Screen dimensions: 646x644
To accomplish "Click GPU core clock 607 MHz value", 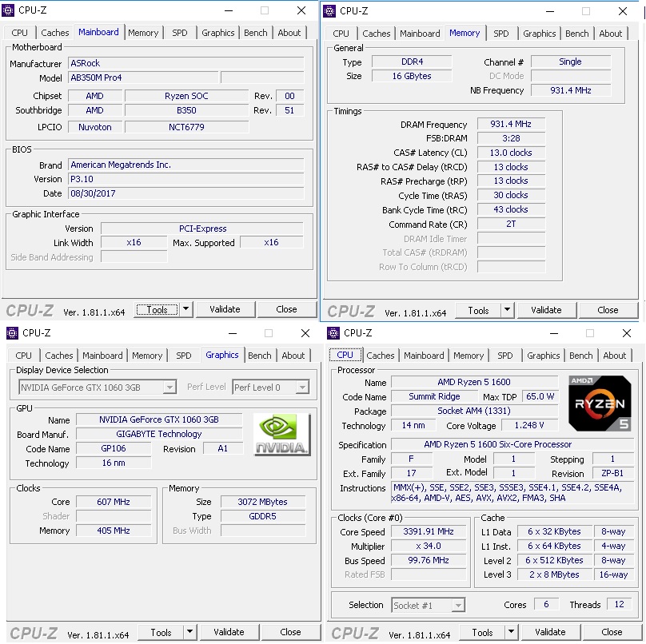I will pos(114,502).
